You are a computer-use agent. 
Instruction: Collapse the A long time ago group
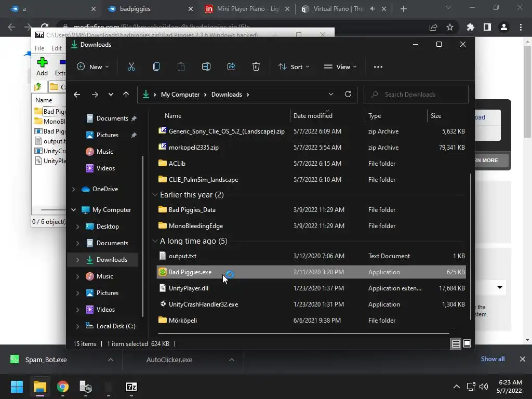[155, 241]
